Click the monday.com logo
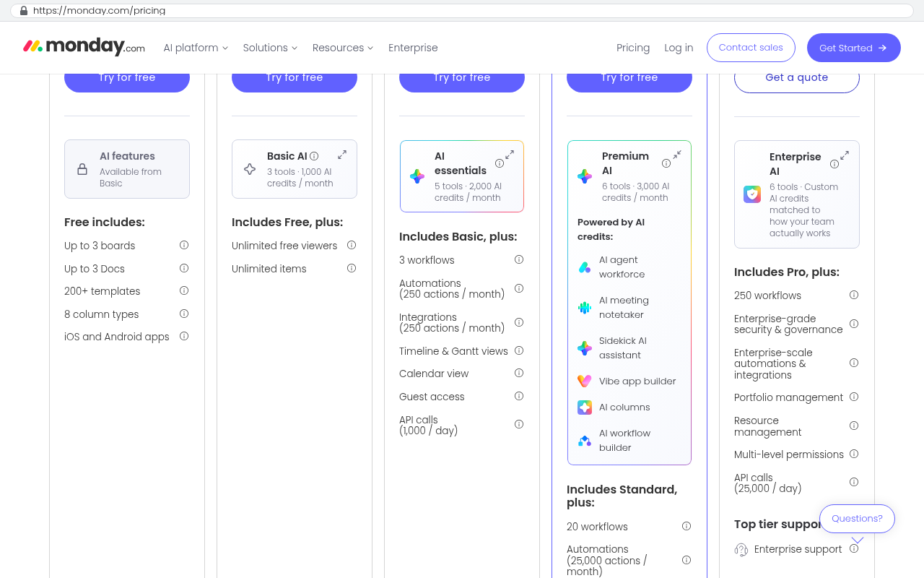The width and height of the screenshot is (924, 578). 84,47
